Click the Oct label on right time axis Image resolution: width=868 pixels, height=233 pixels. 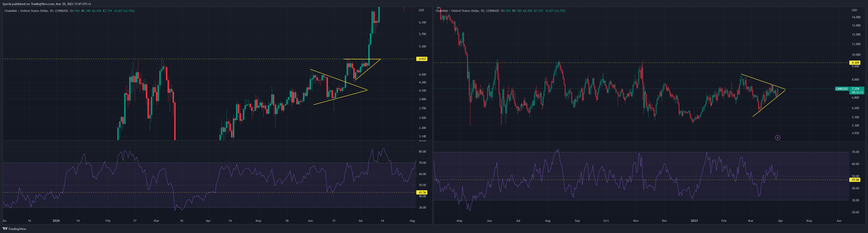click(x=606, y=221)
